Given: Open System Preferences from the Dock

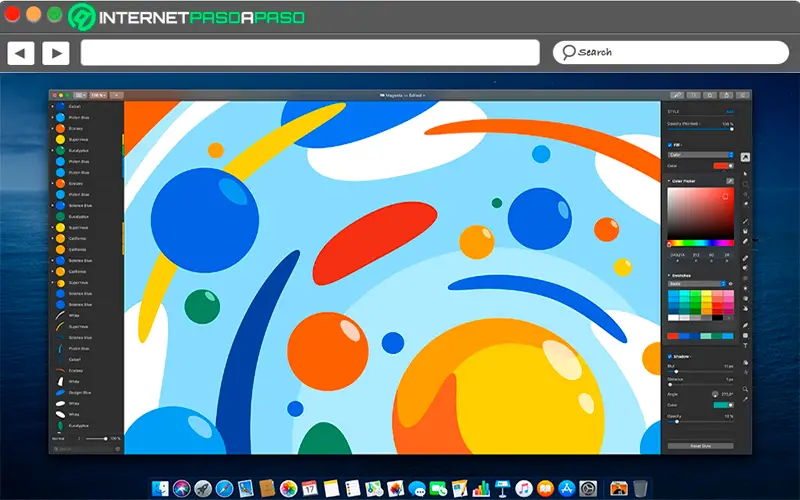Looking at the screenshot, I should 588,489.
